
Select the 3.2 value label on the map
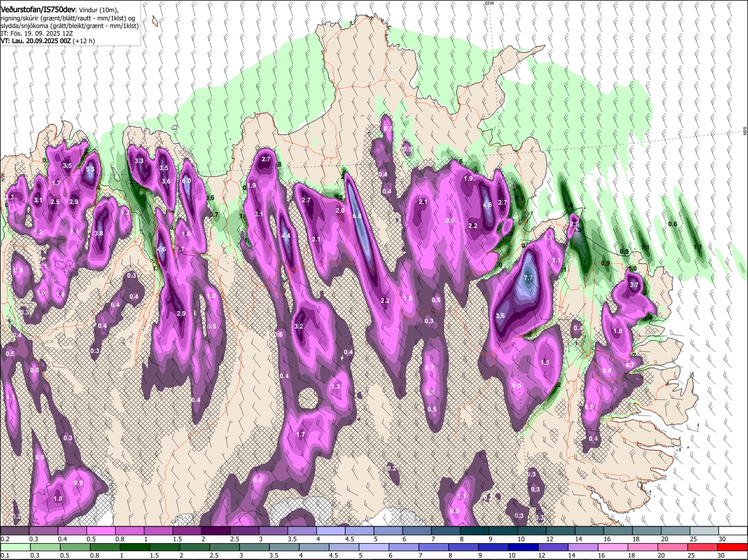pos(299,326)
